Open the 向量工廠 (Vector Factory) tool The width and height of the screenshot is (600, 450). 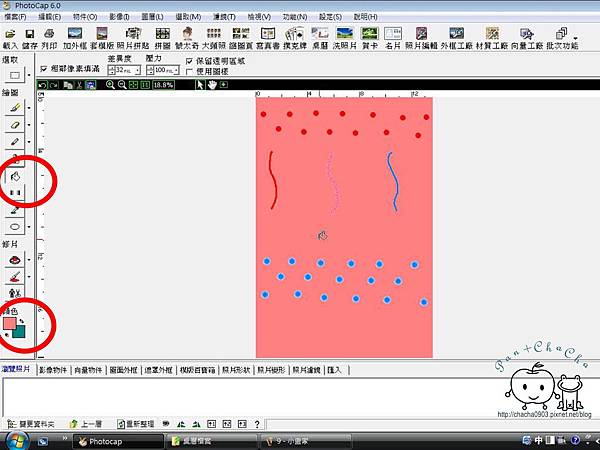pos(527,39)
